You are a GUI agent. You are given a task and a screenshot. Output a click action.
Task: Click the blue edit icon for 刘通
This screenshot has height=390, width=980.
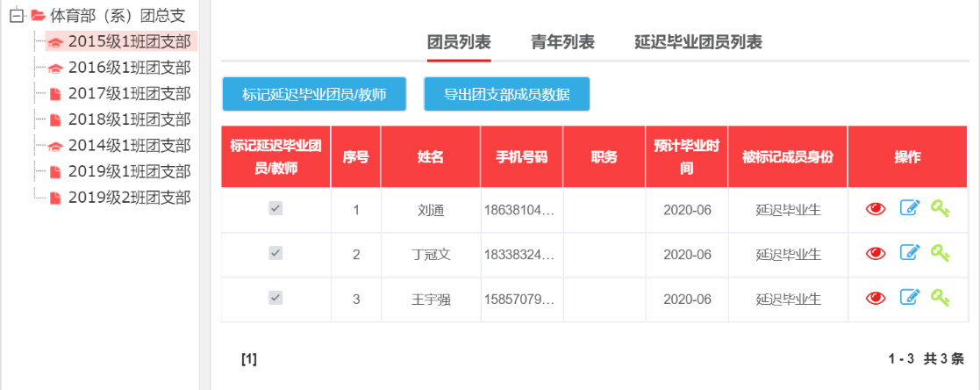coord(910,208)
